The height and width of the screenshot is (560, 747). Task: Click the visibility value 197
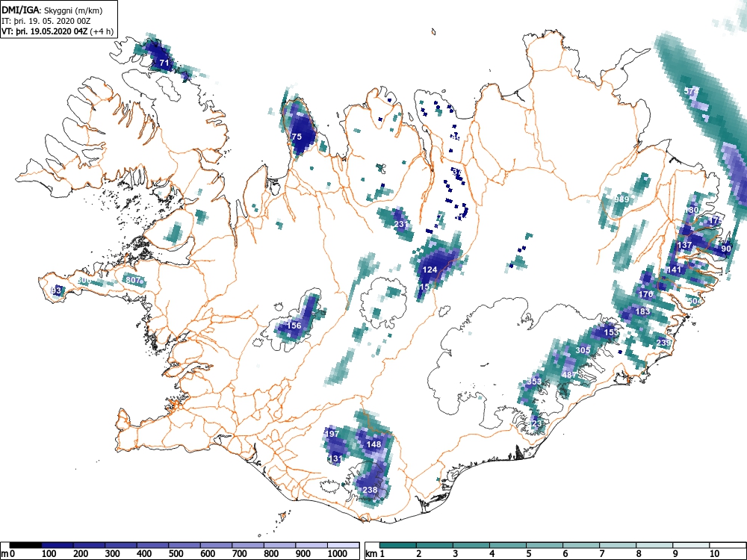tap(332, 433)
